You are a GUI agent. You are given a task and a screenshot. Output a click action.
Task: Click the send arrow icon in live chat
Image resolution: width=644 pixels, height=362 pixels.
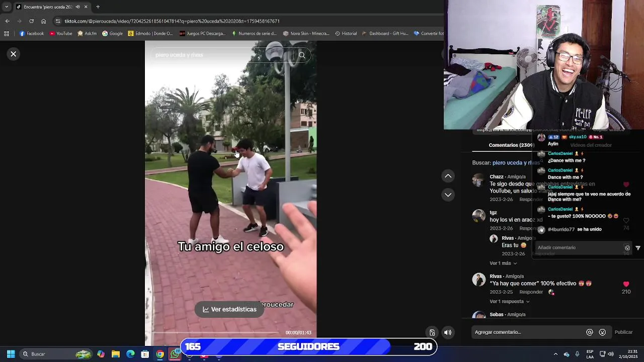coord(638,247)
